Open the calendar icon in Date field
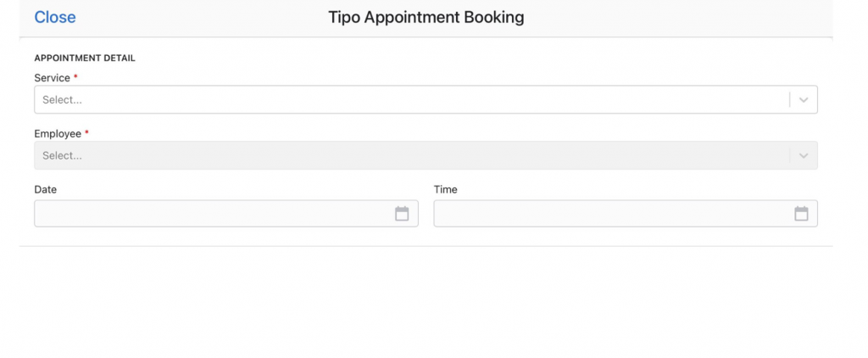Image resolution: width=868 pixels, height=358 pixels. 402,214
